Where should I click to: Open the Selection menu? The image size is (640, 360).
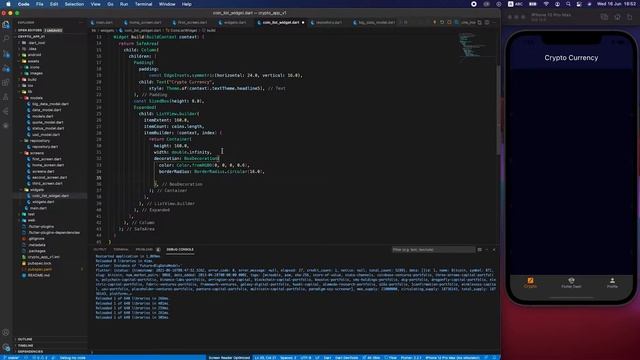pos(74,4)
